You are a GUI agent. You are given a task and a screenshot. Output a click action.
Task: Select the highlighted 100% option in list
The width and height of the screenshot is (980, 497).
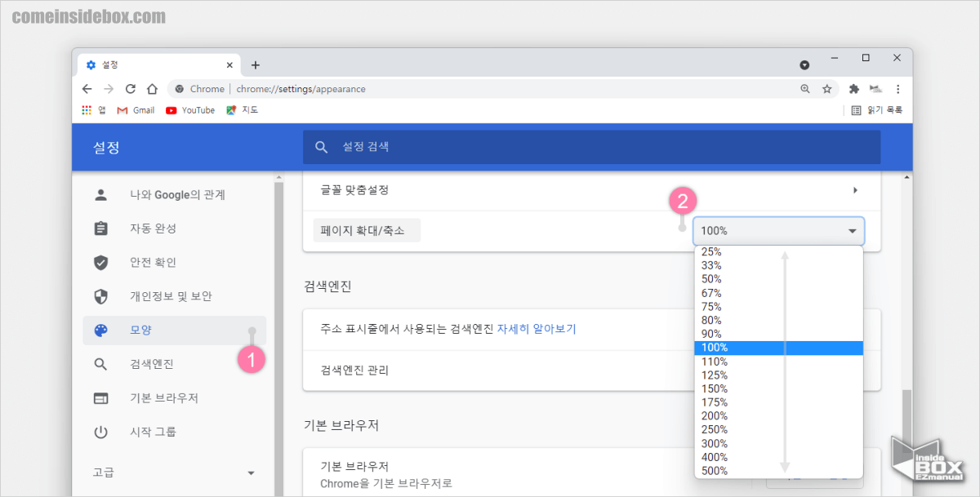(778, 348)
